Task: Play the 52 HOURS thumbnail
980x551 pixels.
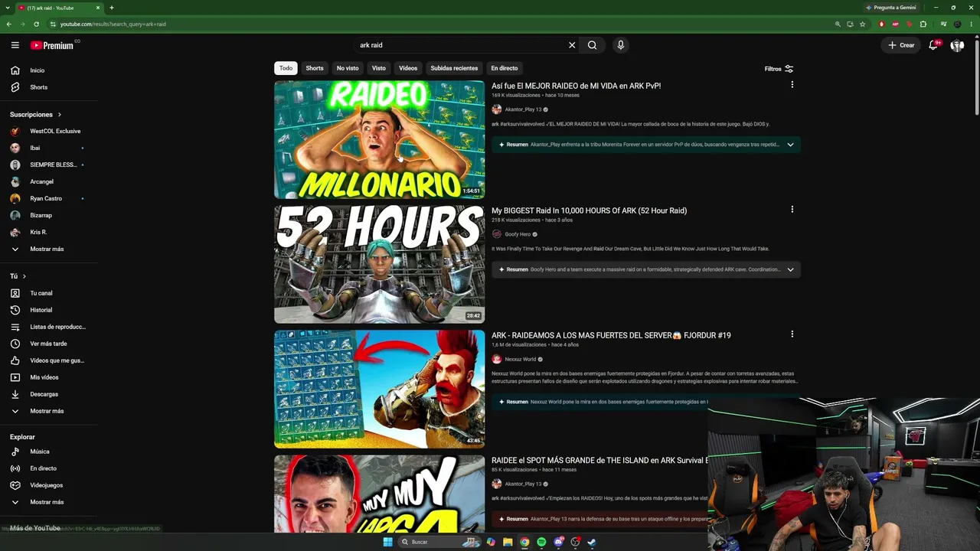Action: point(379,264)
